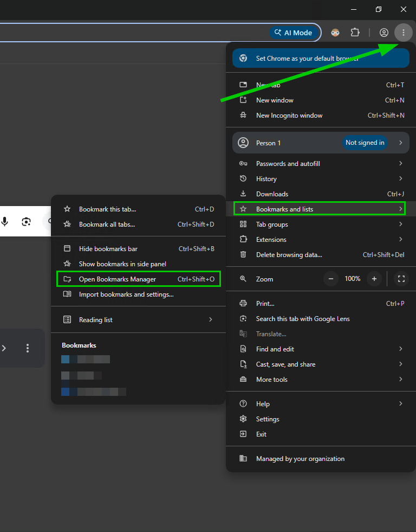Open Find and edit submenu
The width and height of the screenshot is (416, 532).
(321, 349)
